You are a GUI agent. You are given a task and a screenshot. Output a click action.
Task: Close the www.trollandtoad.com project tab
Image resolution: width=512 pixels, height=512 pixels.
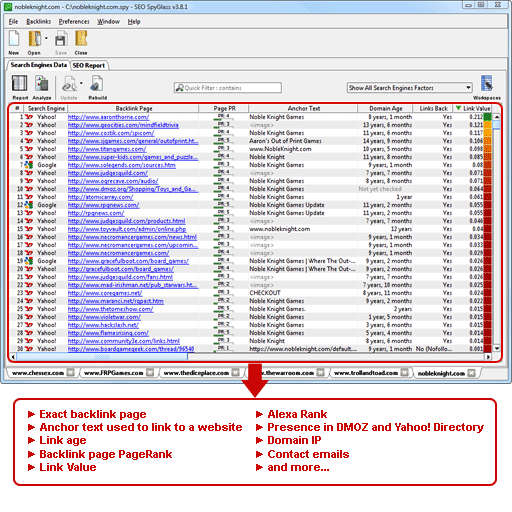tap(404, 373)
